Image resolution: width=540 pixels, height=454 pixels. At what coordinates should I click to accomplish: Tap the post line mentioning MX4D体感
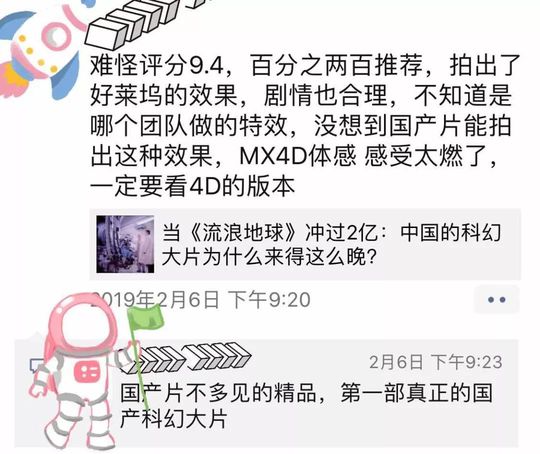pos(294,156)
